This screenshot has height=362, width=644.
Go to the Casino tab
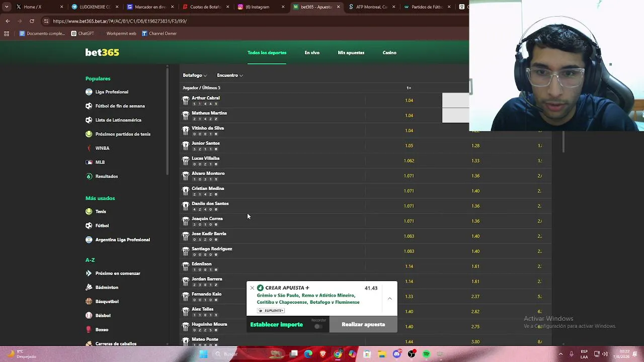[389, 53]
